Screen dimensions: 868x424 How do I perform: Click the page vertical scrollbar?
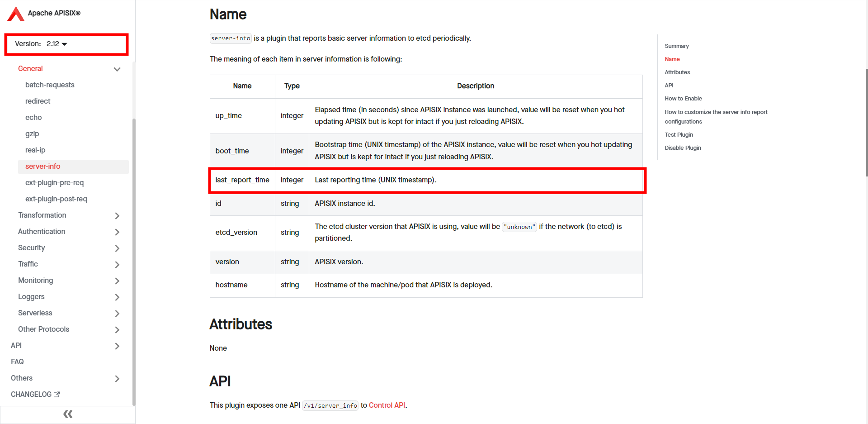click(866, 122)
